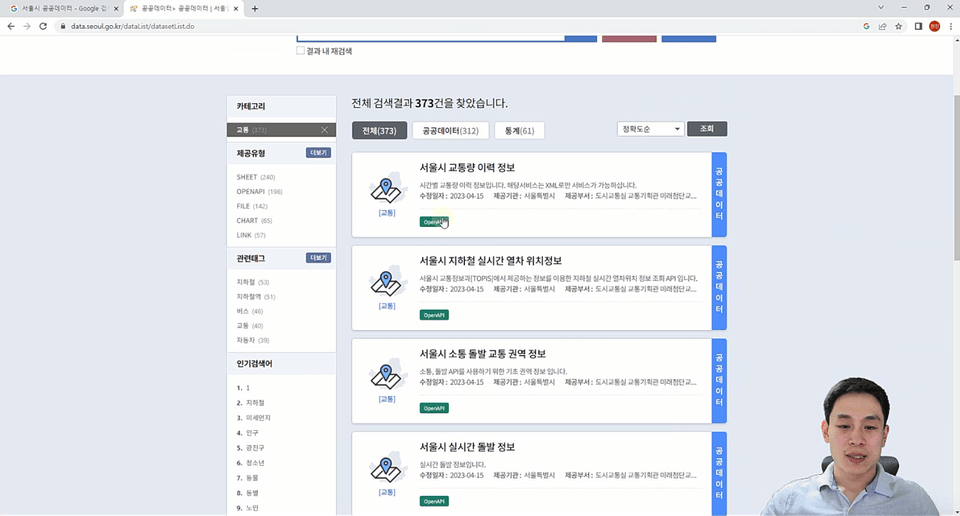960x516 pixels.
Task: Click the search input box at the top
Action: 430,38
